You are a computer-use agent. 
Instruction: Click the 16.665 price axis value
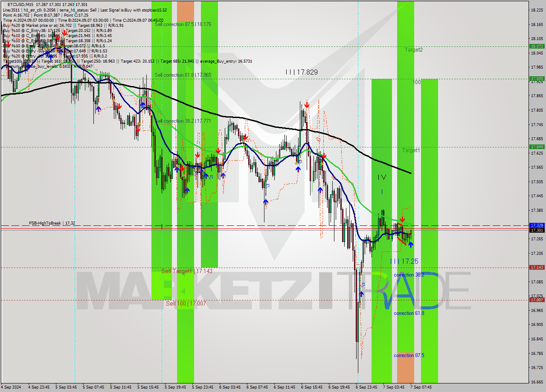(x=537, y=382)
